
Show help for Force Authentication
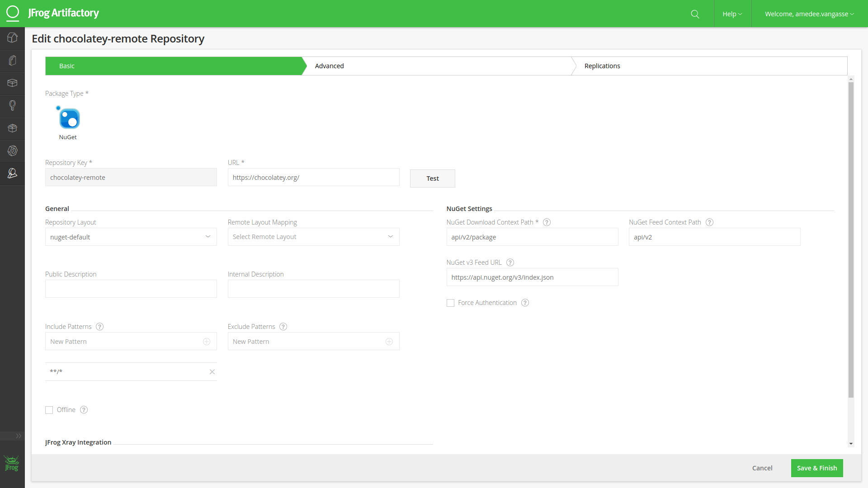tap(525, 303)
